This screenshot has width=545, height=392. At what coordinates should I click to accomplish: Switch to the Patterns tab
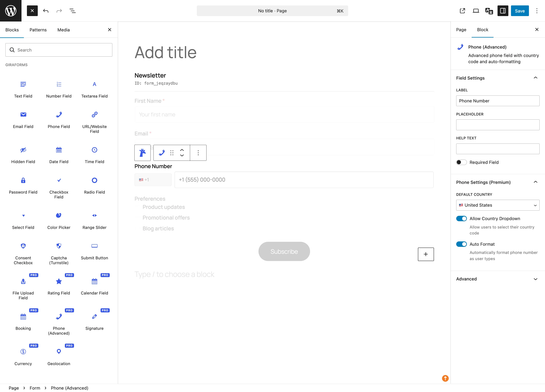pos(38,30)
